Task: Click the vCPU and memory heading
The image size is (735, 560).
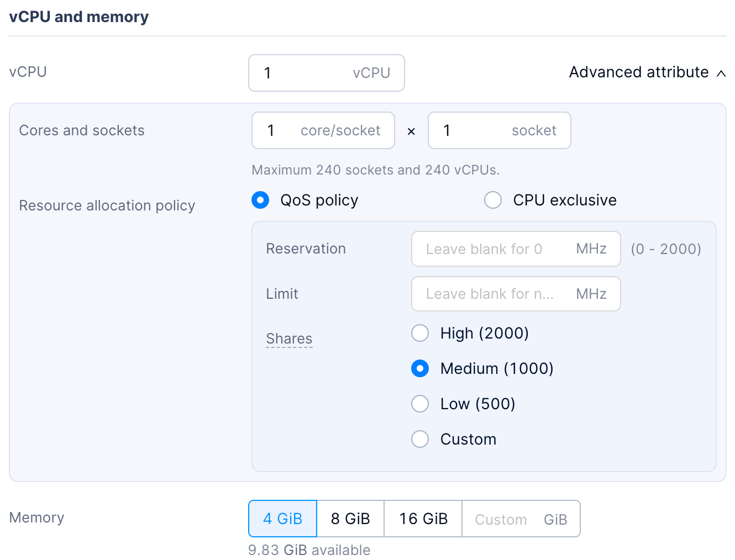Action: point(79,17)
